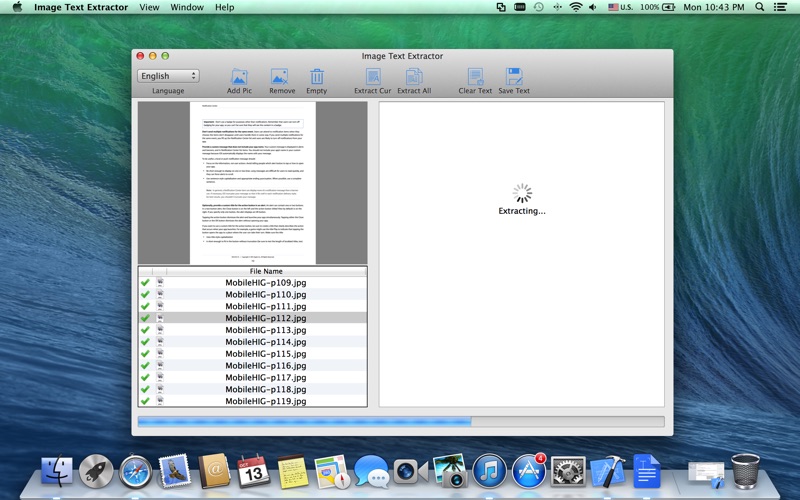Toggle the green checkmark for MobileHIG-p117.jpg
The image size is (800, 500).
pyautogui.click(x=145, y=377)
